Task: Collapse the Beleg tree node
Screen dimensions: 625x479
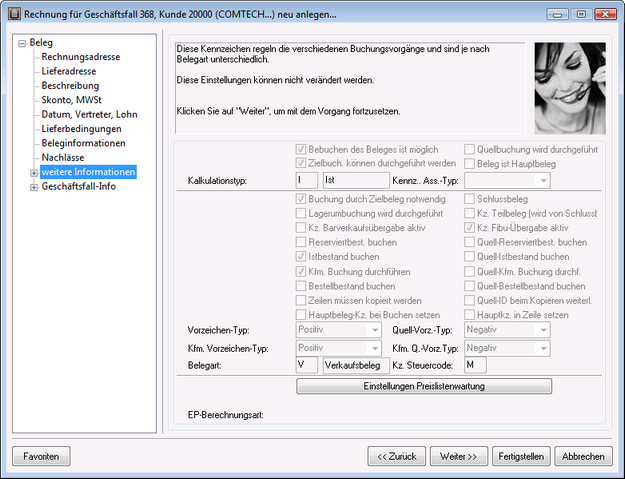Action: 22,43
